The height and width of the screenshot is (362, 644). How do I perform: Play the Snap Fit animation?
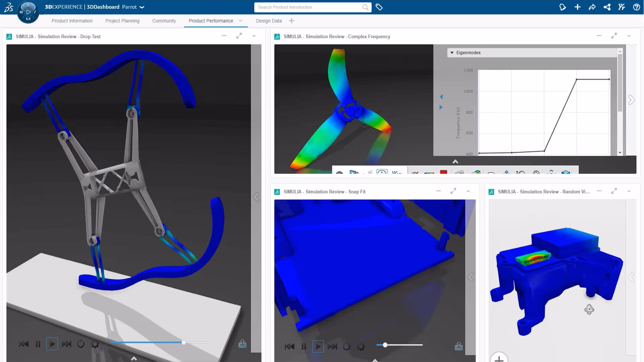click(318, 346)
